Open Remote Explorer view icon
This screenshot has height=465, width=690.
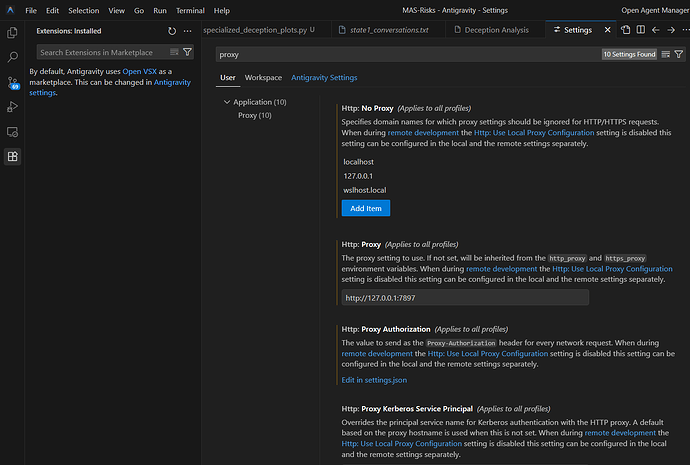click(12, 132)
